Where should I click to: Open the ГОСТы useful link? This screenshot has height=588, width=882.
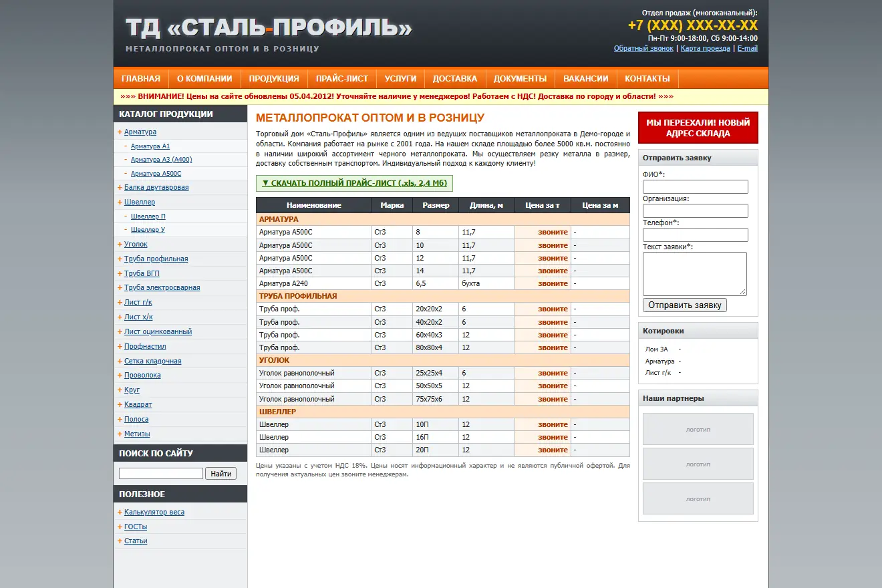136,527
